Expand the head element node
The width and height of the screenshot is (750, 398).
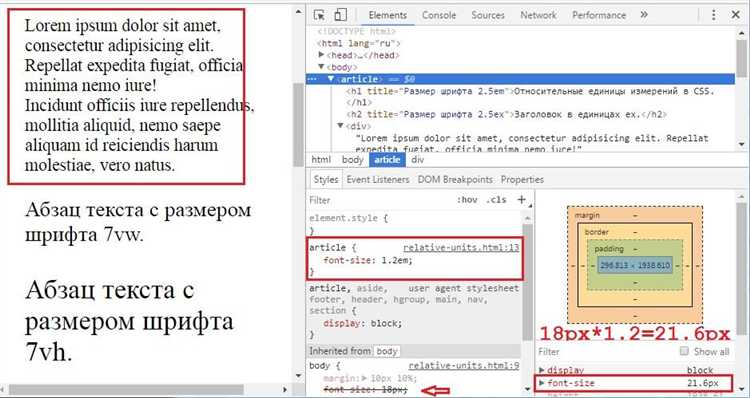[x=321, y=55]
